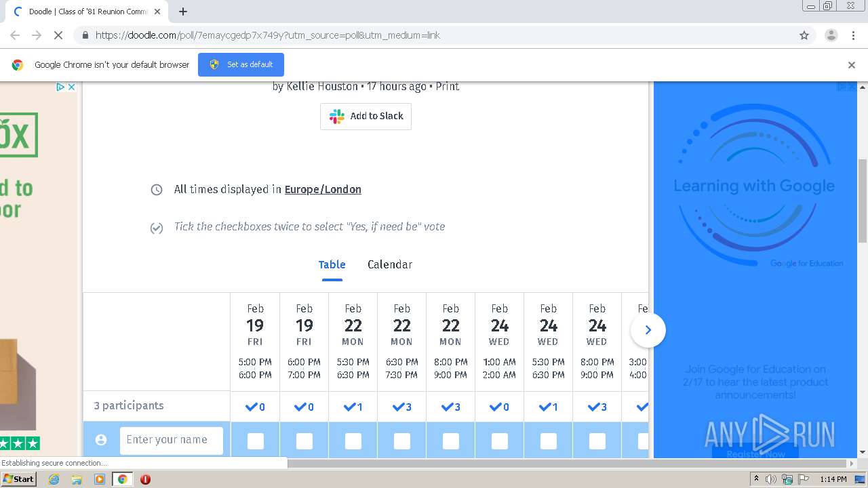Tick checkbox for Feb 24 1:00 AM
The height and width of the screenshot is (488, 868).
point(500,441)
